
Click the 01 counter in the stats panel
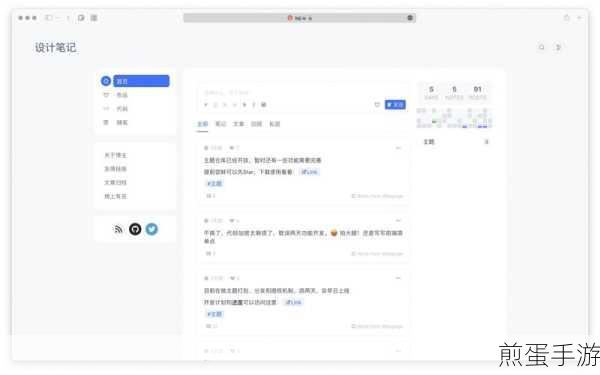point(478,93)
